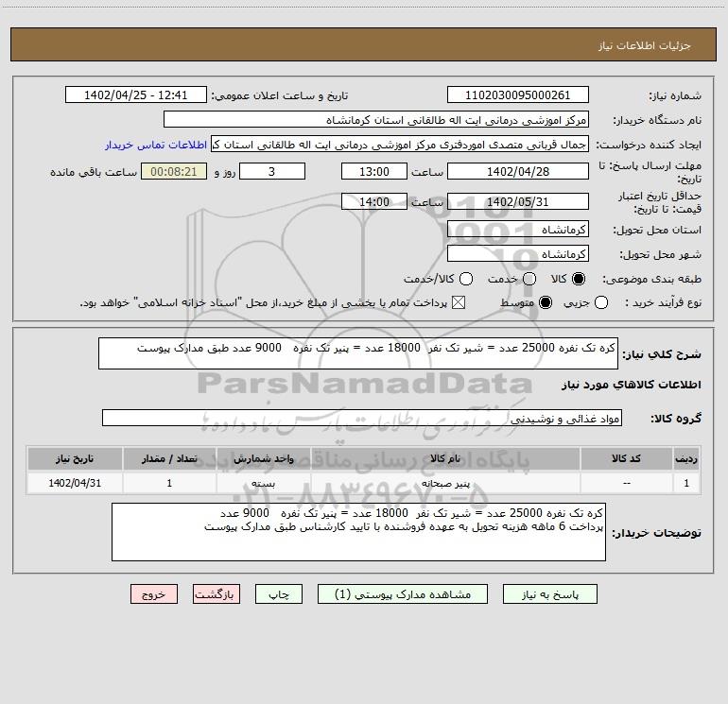Click announcement date field 1402/04/25 - 12:41
Screen dimensions: 728x704
(135, 95)
